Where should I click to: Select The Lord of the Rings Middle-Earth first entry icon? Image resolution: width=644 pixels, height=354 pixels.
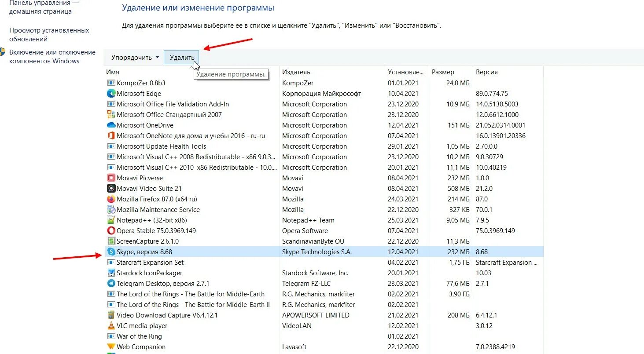111,294
